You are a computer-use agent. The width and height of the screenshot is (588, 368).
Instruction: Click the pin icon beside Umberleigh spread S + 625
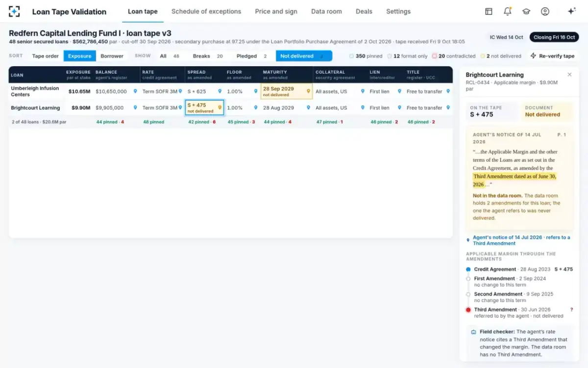pos(220,91)
